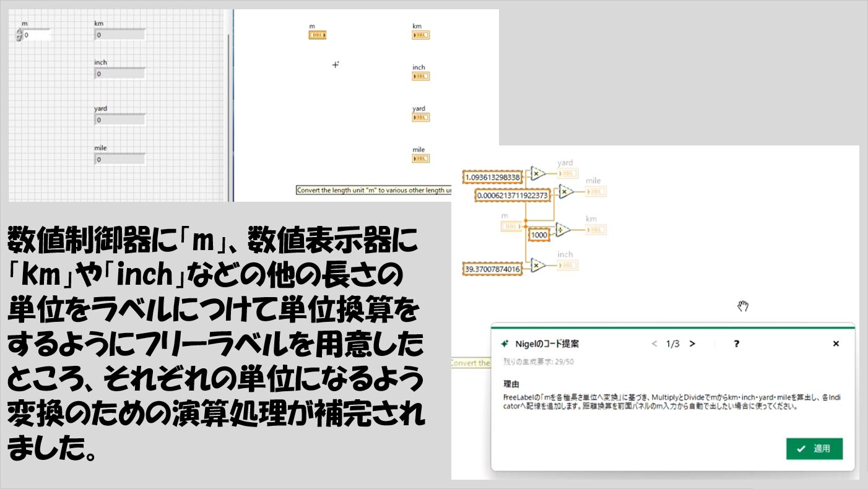Select the mile DBL terminal in upper block diagram
Image resolution: width=868 pixels, height=489 pixels.
(x=420, y=158)
